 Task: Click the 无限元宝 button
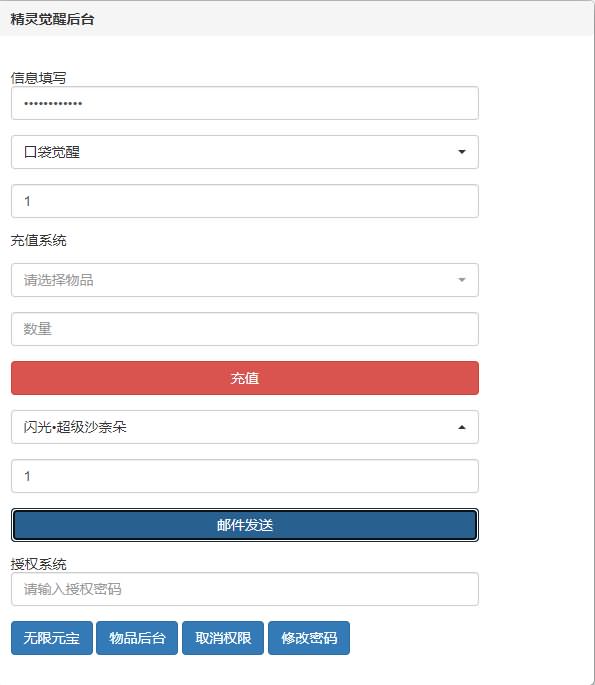(52, 638)
